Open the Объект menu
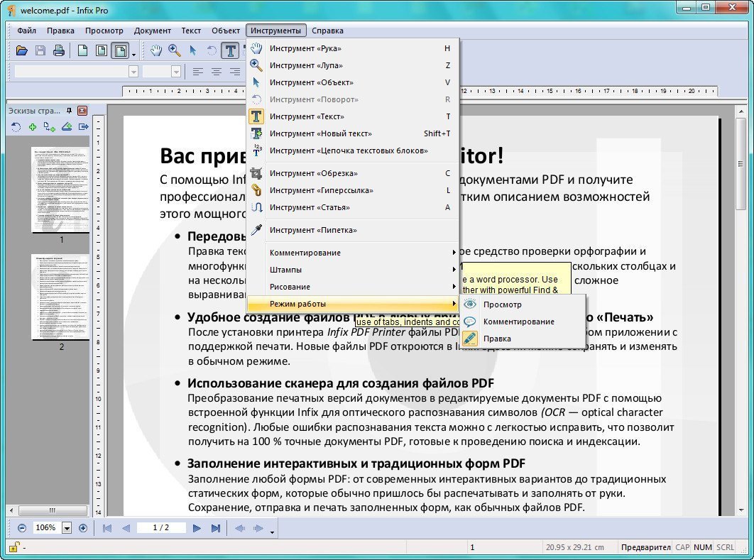 (x=226, y=31)
